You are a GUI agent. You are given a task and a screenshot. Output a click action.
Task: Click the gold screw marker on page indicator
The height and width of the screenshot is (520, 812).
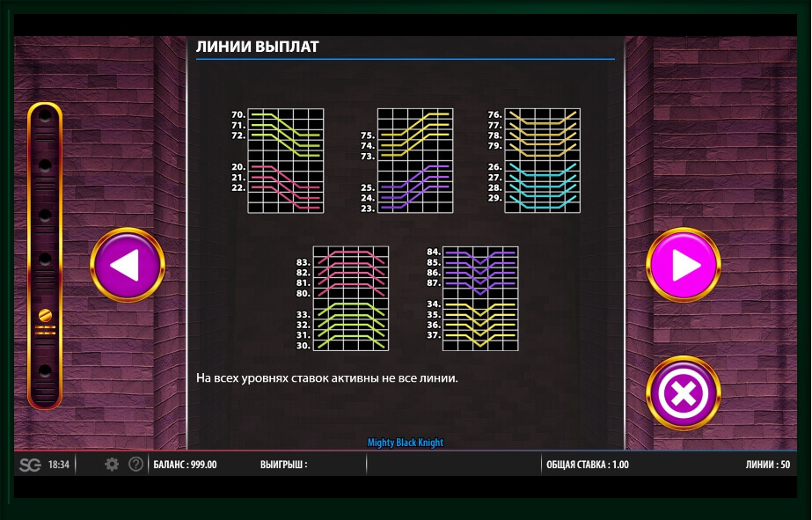(x=45, y=315)
